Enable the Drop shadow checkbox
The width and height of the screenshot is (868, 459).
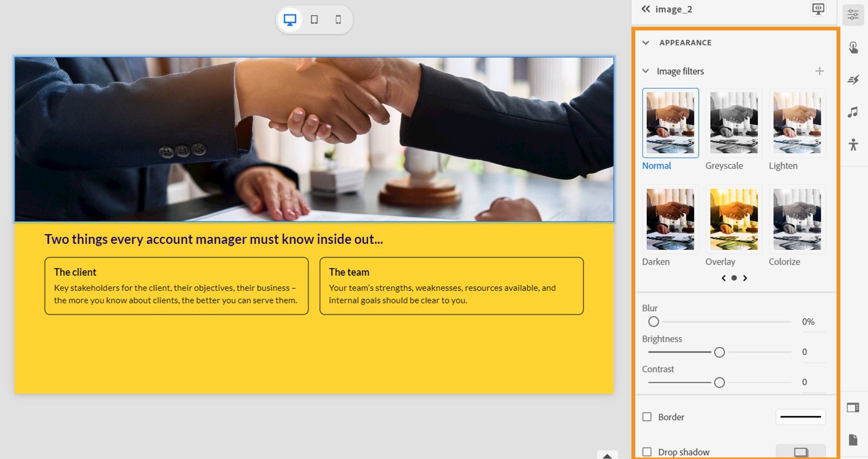647,452
